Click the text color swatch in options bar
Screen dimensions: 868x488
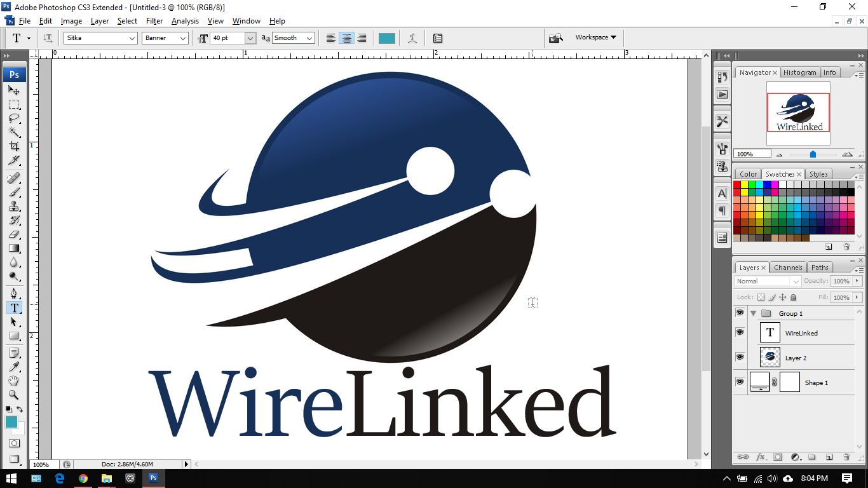click(x=386, y=38)
